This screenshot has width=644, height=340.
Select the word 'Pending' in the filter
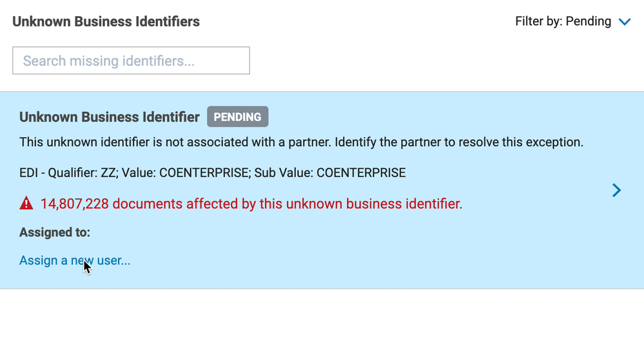(x=588, y=21)
